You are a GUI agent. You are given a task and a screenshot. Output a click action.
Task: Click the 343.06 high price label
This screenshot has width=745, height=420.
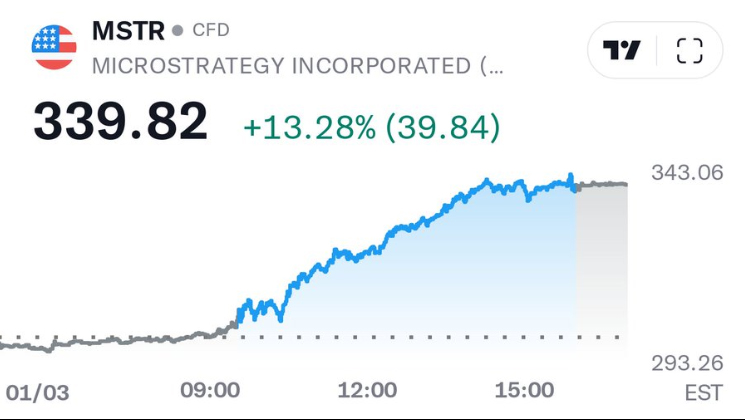(x=686, y=172)
